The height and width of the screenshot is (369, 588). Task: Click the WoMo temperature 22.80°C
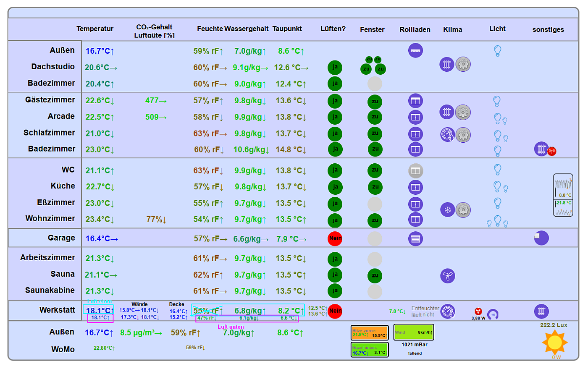tap(104, 348)
